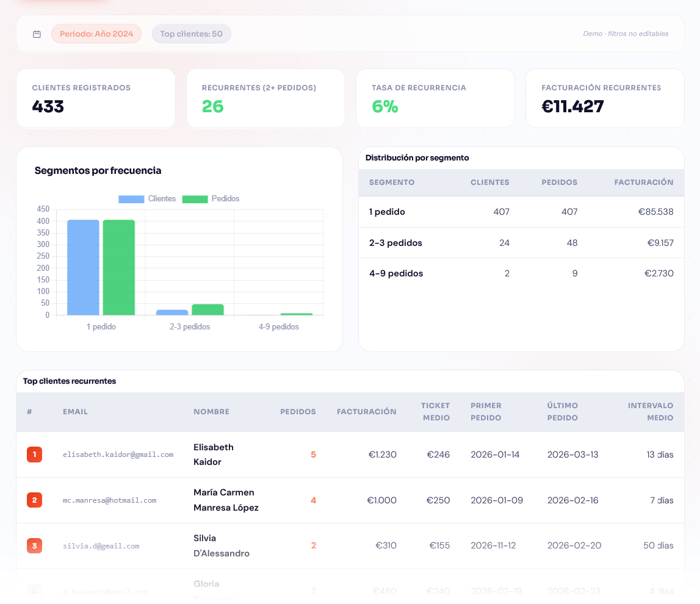Click the green Pedidos bar for 2-3 pedidos
Viewport: 700px width, 604px height.
click(207, 309)
